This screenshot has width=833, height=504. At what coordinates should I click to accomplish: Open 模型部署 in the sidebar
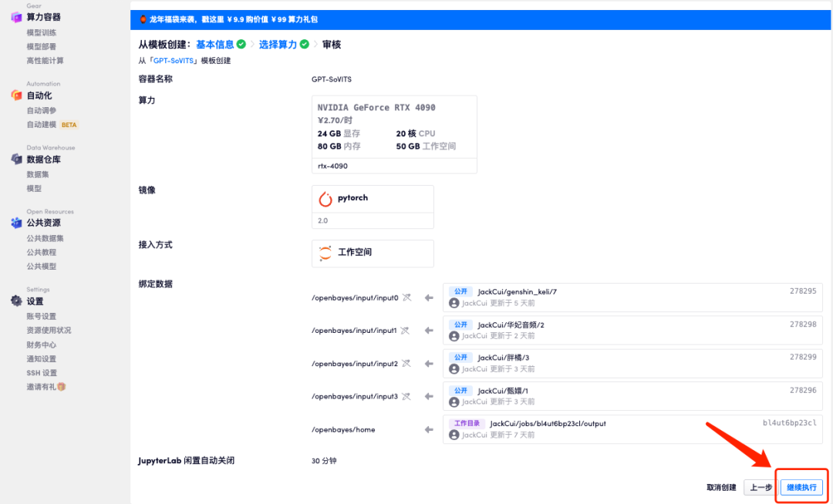tap(42, 47)
